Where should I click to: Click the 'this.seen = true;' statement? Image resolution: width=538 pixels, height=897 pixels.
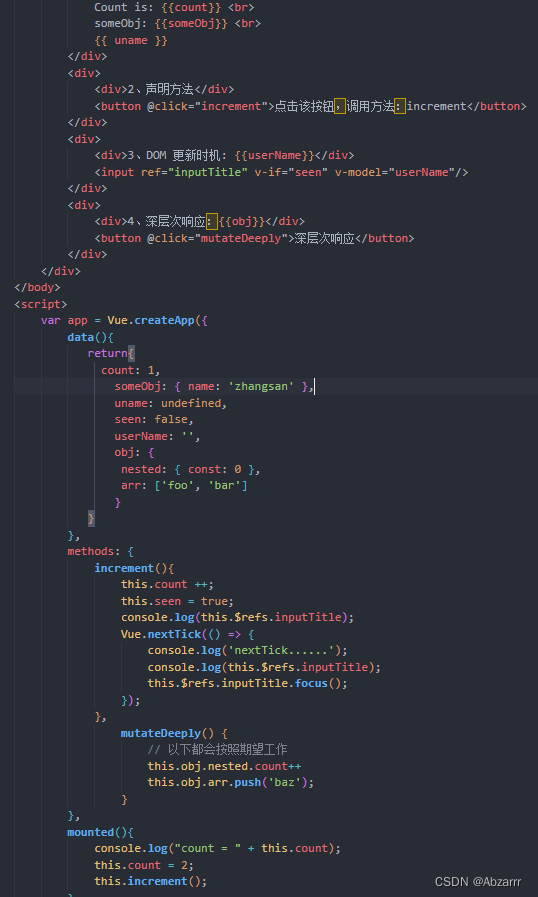[x=177, y=601]
